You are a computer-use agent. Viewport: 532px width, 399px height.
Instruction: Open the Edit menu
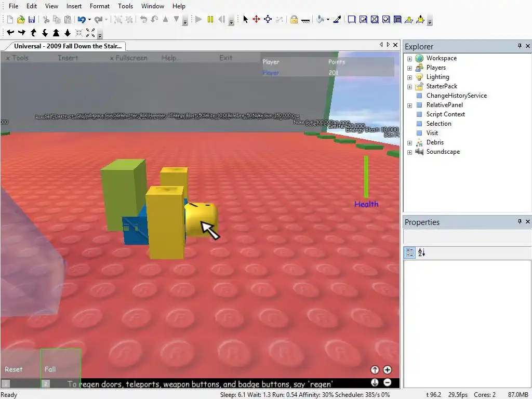32,6
